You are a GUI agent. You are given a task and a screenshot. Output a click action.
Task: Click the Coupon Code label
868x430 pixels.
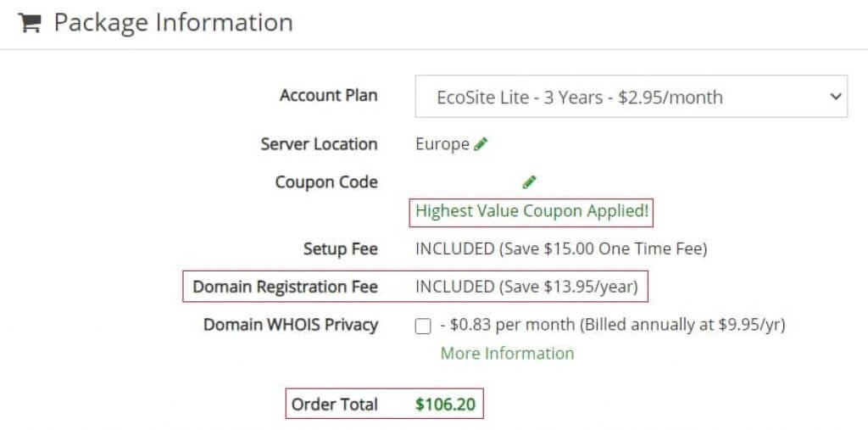tap(326, 182)
